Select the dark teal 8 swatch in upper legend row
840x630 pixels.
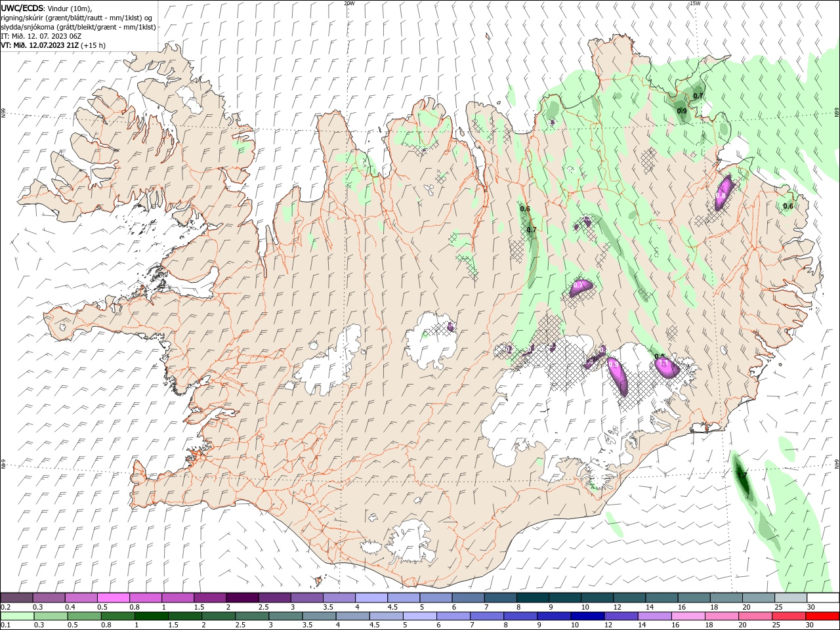tap(532, 597)
